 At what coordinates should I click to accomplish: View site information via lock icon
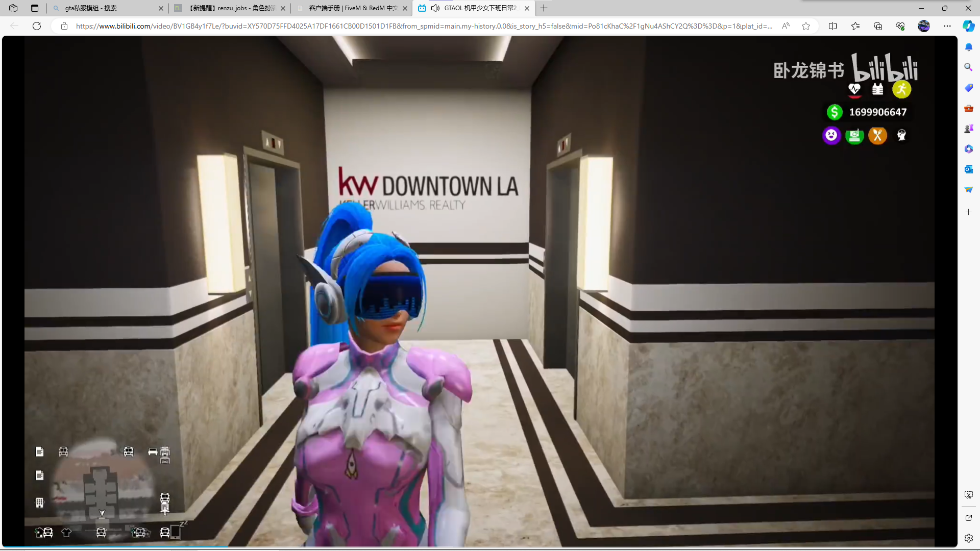(x=64, y=26)
